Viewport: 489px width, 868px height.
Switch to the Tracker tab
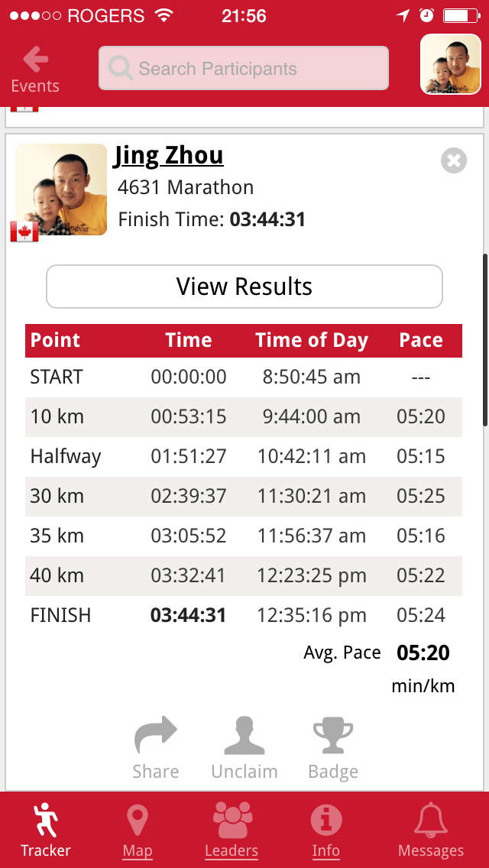[x=45, y=830]
